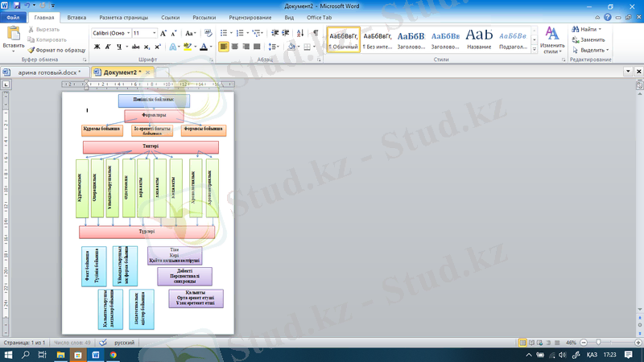The width and height of the screenshot is (644, 362).
Task: Click the zoom slider handle in status bar
Action: click(x=600, y=343)
